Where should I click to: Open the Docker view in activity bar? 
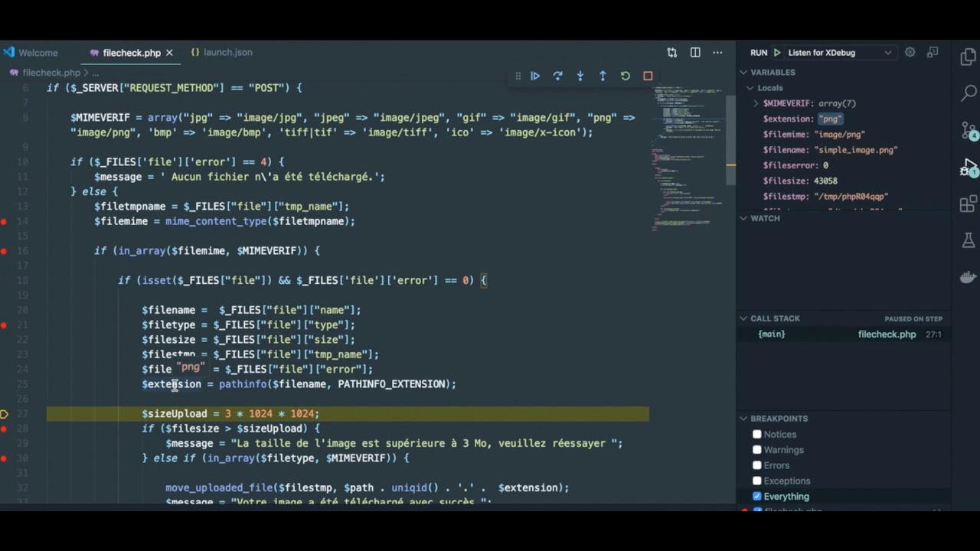[969, 277]
